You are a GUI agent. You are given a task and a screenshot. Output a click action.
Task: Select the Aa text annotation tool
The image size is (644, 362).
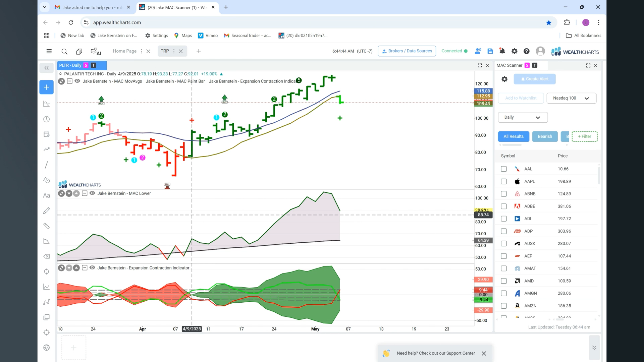click(x=46, y=195)
